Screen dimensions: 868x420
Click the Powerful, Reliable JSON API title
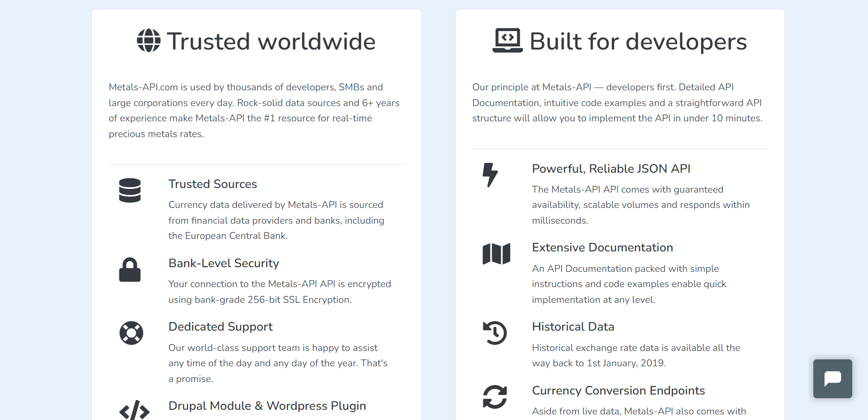pos(611,169)
